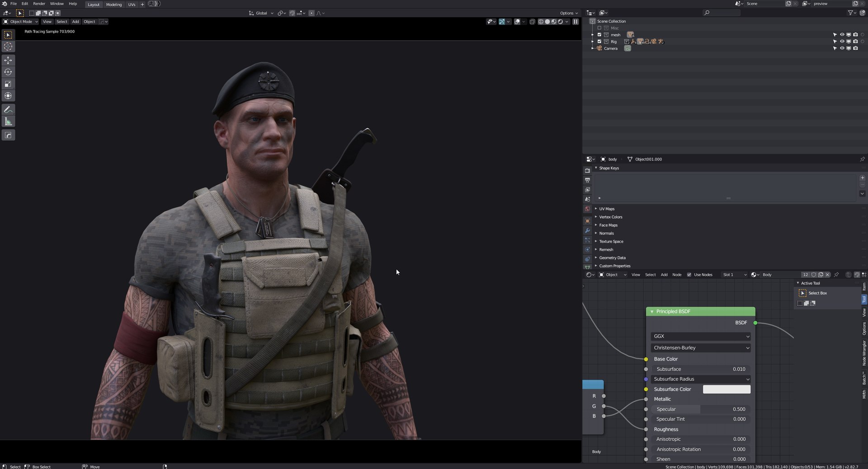
Task: Pick the combined Transform tool
Action: 8,96
